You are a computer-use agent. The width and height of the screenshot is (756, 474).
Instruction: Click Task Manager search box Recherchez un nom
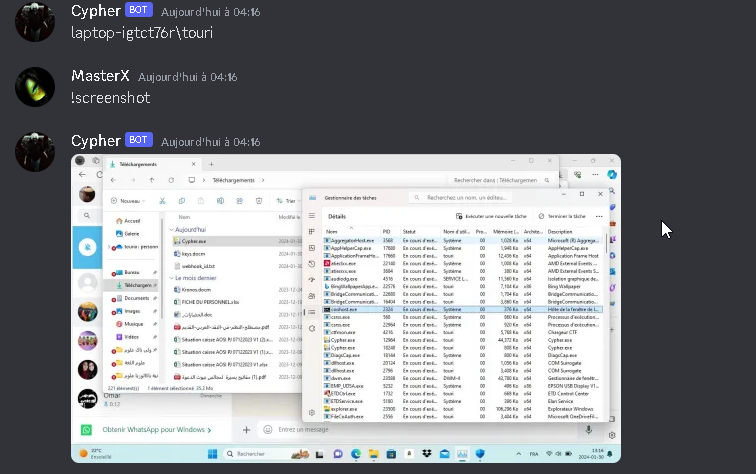[x=461, y=198]
